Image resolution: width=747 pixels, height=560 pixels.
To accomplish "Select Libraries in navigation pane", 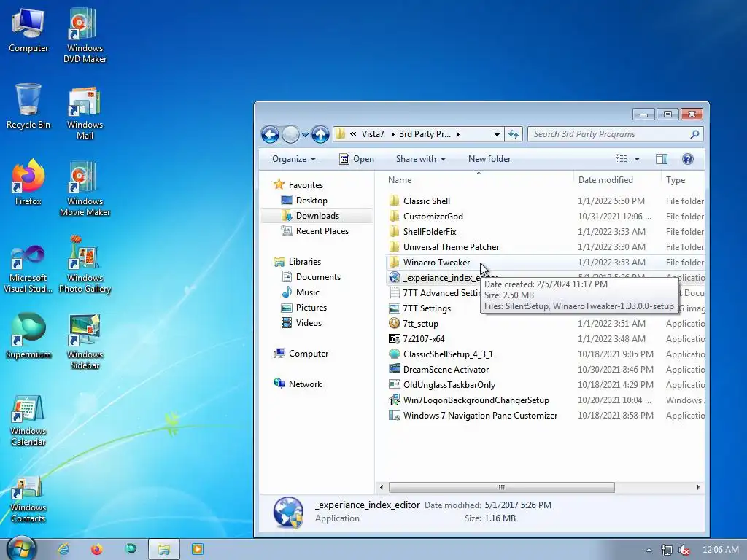I will (304, 262).
